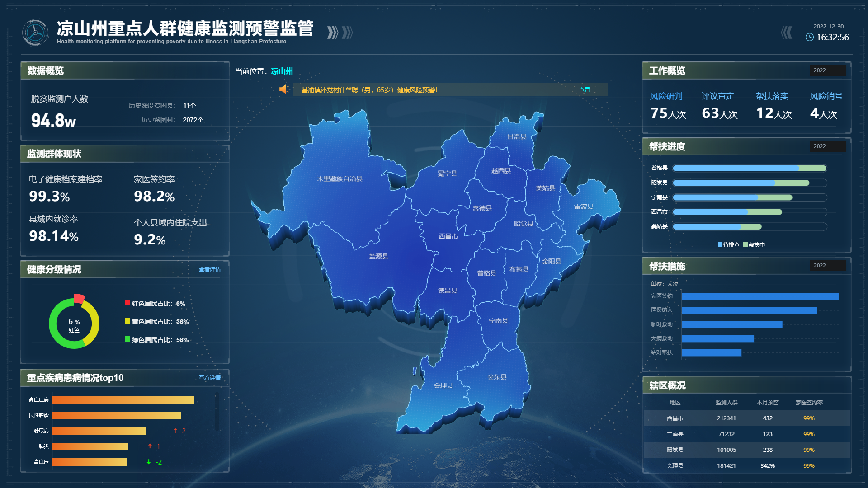The height and width of the screenshot is (488, 868).
Task: Select 会东县 region on the map
Action: tap(497, 377)
